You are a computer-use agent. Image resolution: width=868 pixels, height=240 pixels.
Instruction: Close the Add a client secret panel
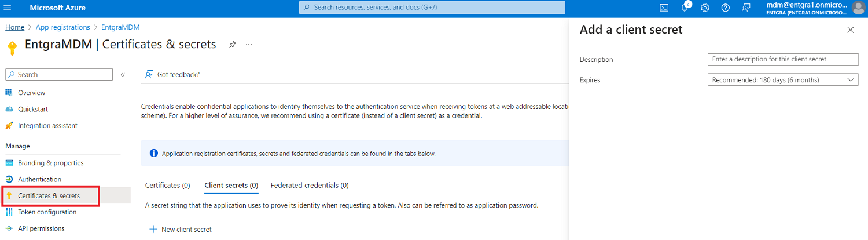click(x=851, y=30)
